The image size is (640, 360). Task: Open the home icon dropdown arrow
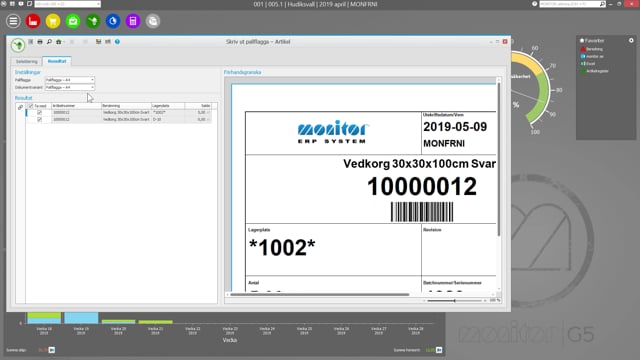pos(64,42)
